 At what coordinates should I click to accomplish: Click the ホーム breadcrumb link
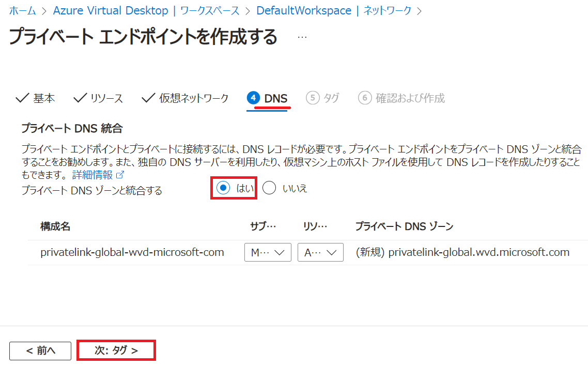(23, 10)
